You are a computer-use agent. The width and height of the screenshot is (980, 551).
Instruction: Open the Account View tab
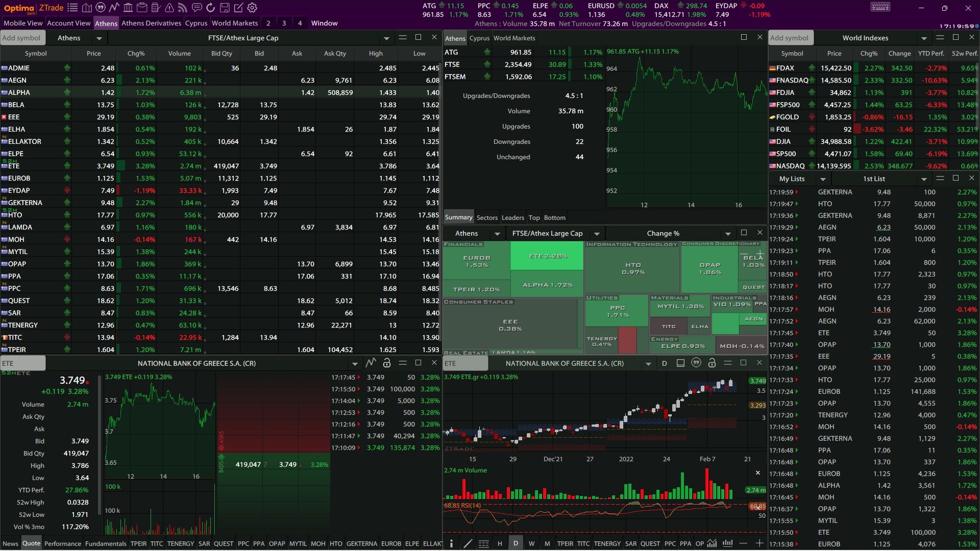(68, 23)
